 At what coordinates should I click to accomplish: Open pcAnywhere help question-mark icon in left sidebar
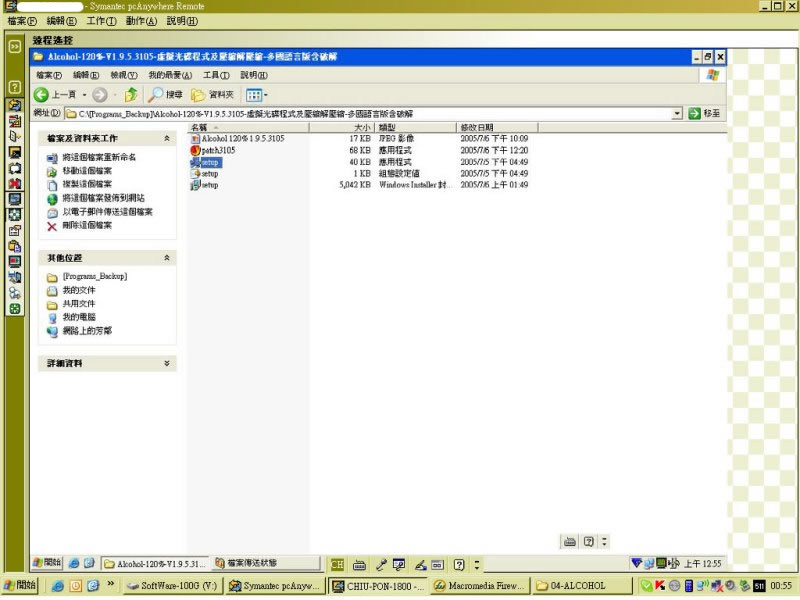tap(15, 87)
